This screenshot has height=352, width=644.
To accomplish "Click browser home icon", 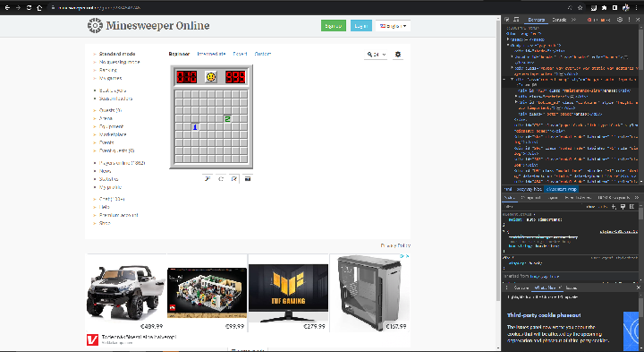I will click(39, 7).
